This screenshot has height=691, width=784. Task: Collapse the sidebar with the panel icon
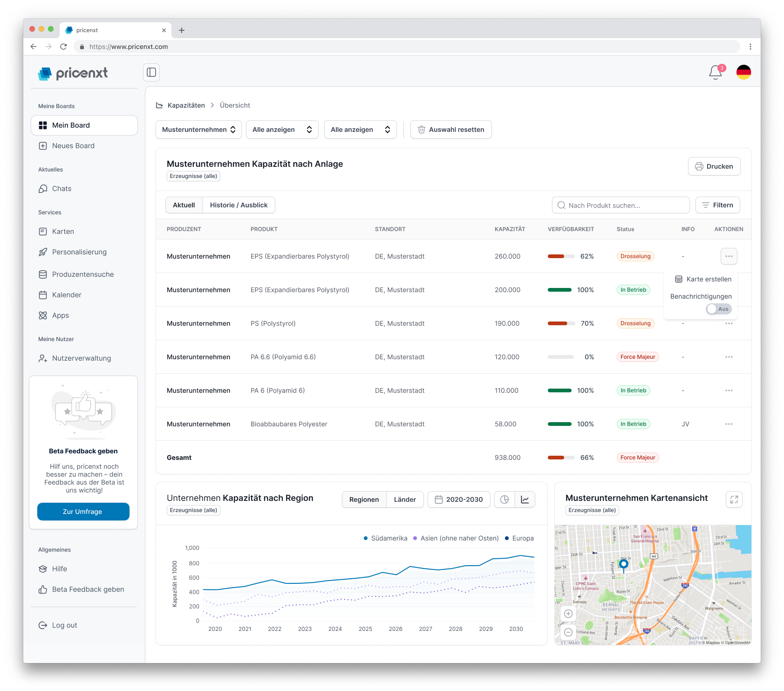pos(151,72)
